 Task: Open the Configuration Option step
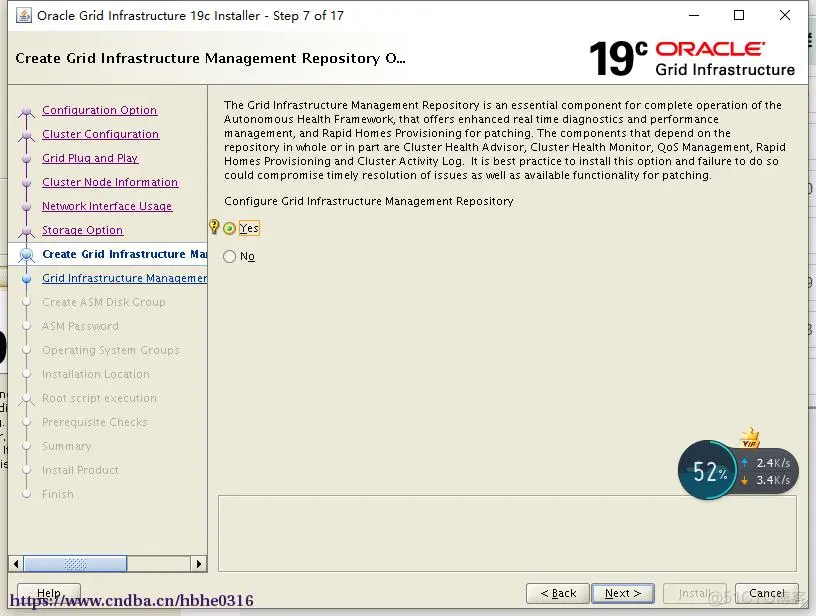point(99,110)
